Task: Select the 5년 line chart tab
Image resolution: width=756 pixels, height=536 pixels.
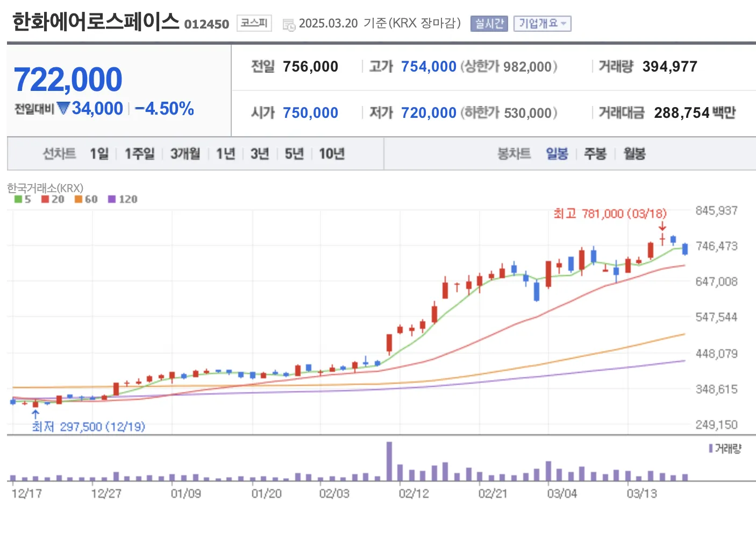Action: point(294,154)
